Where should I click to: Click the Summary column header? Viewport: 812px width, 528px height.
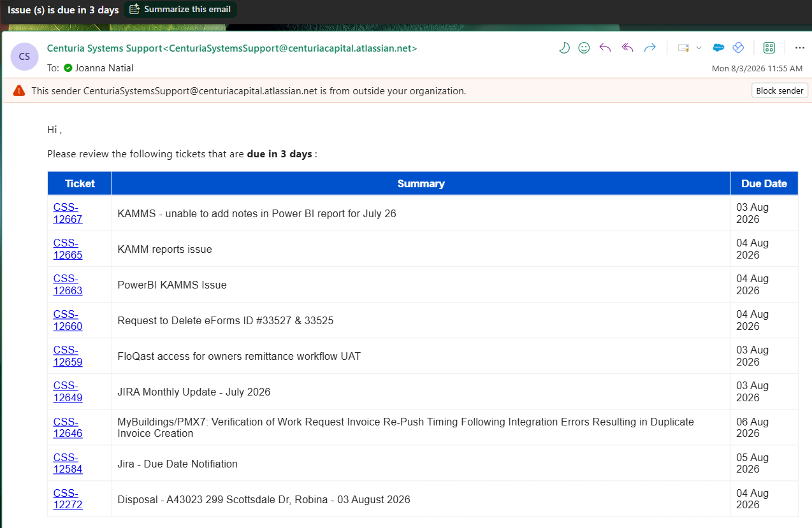tap(421, 183)
